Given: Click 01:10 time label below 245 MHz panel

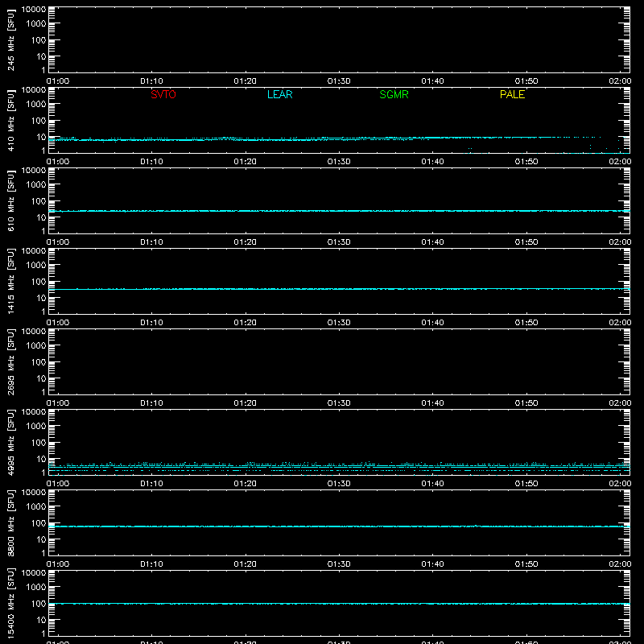Looking at the screenshot, I should coord(151,81).
